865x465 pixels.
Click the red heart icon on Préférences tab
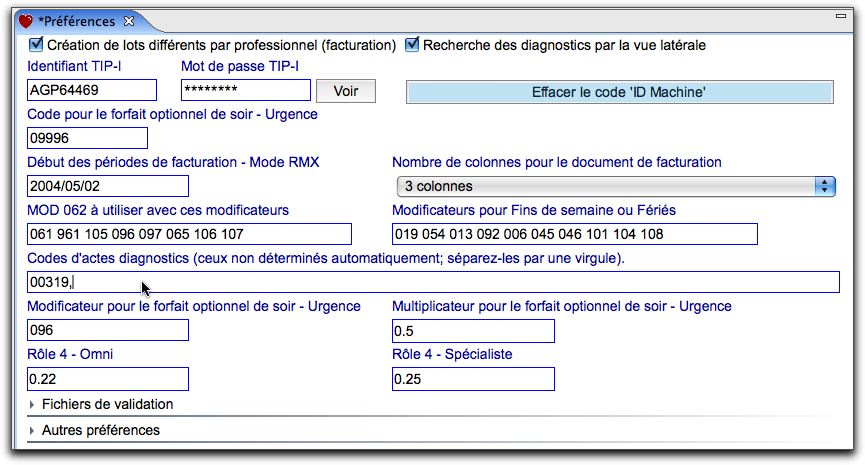pos(26,22)
